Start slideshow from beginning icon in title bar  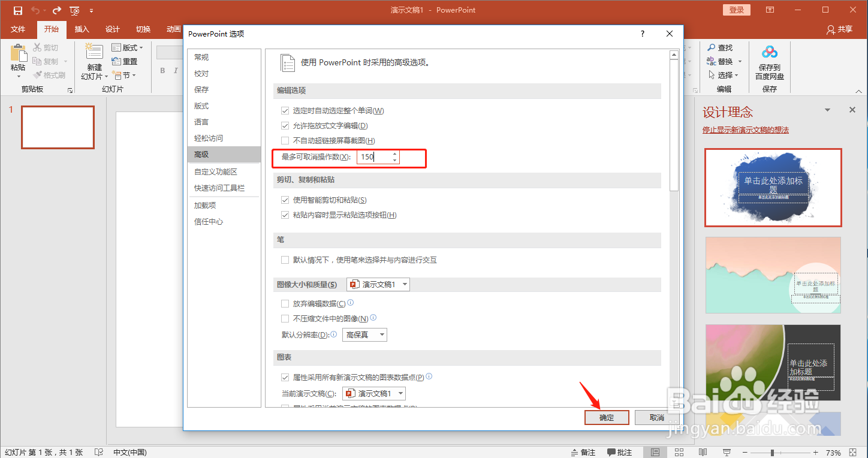click(x=74, y=10)
